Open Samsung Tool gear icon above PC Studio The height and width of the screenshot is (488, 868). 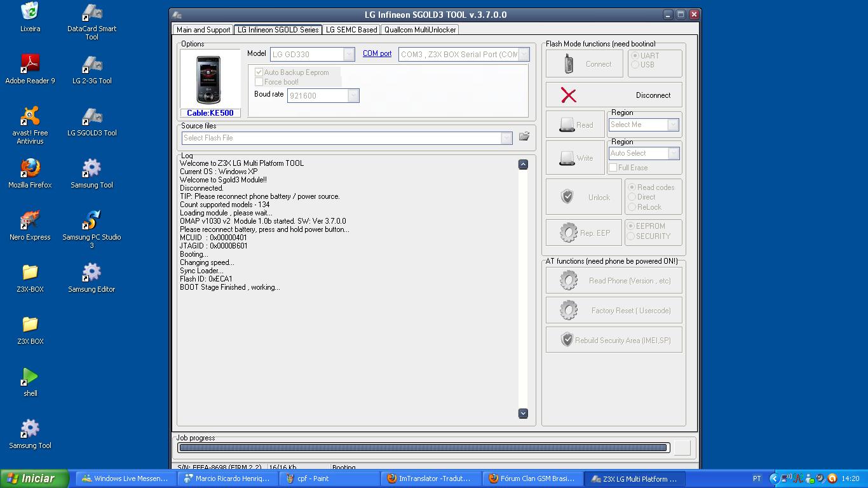(x=92, y=173)
